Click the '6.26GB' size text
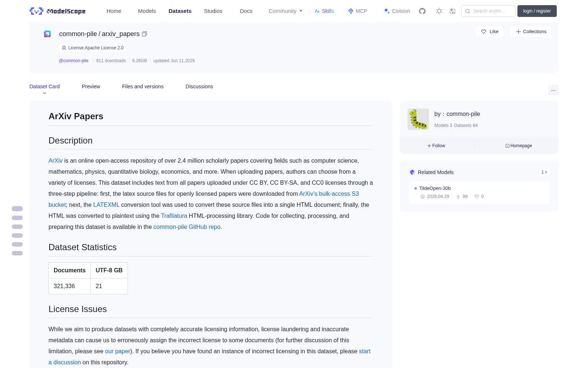Viewport: 588px width, 368px height. [140, 61]
